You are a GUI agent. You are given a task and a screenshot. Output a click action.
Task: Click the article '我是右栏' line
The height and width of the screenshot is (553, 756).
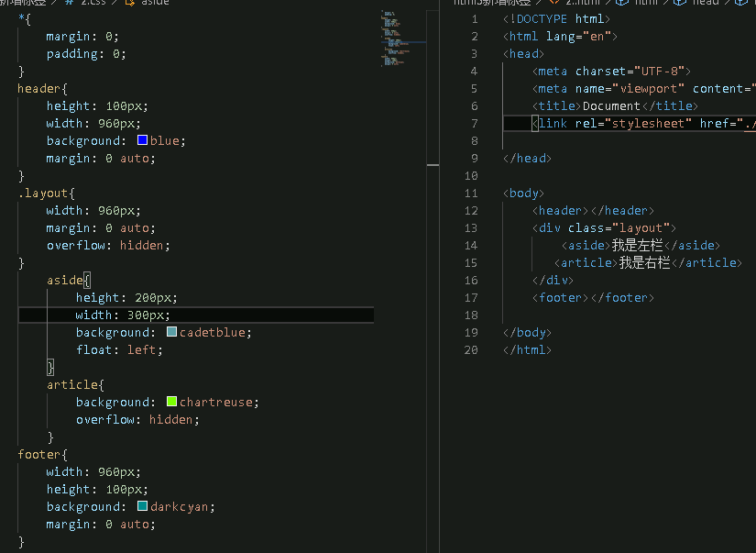(x=648, y=262)
